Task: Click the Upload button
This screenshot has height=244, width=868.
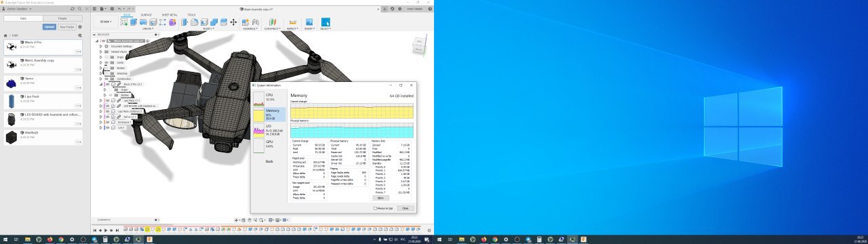Action: (x=49, y=27)
